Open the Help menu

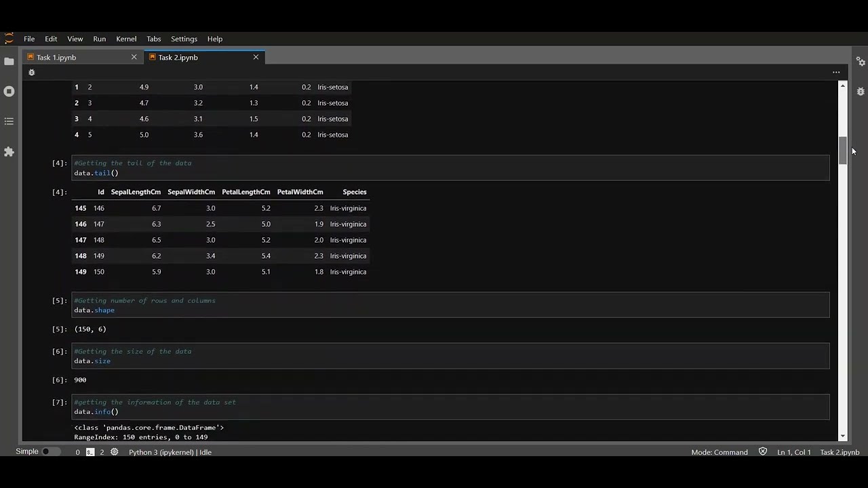tap(215, 39)
